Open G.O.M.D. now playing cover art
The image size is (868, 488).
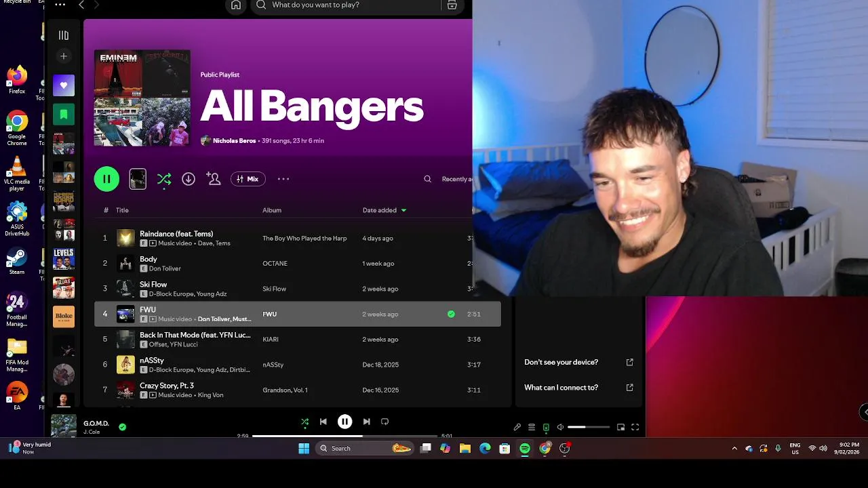64,426
